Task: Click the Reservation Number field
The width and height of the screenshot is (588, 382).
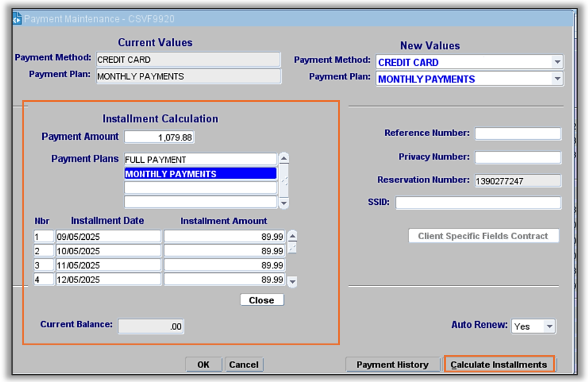Action: point(518,181)
